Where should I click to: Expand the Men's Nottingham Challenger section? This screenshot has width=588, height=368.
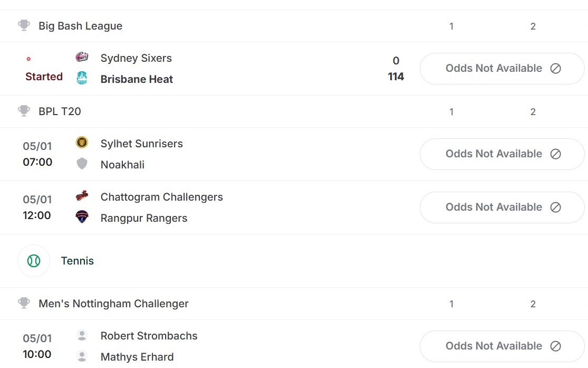tap(113, 303)
